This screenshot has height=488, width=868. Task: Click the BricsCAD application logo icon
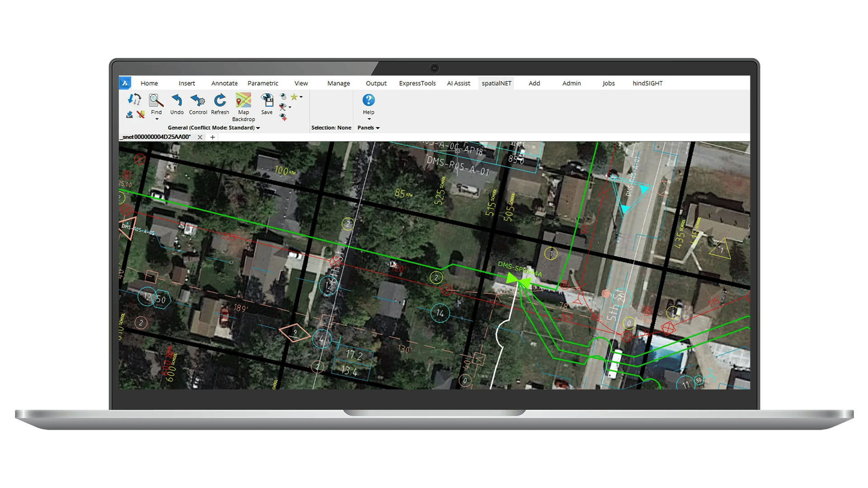125,83
